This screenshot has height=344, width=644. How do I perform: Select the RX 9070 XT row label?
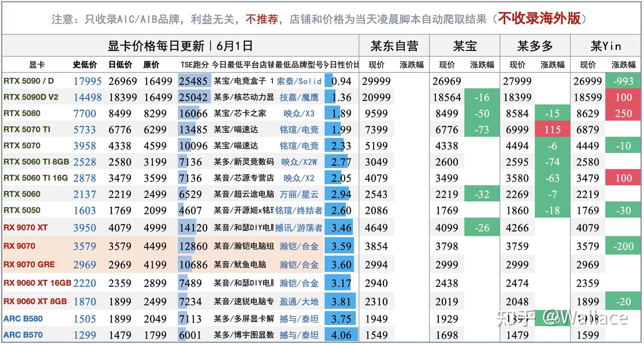(x=25, y=227)
